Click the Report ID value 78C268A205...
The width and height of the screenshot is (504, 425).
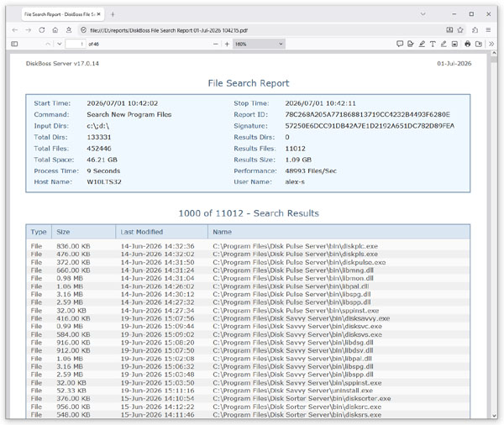367,114
